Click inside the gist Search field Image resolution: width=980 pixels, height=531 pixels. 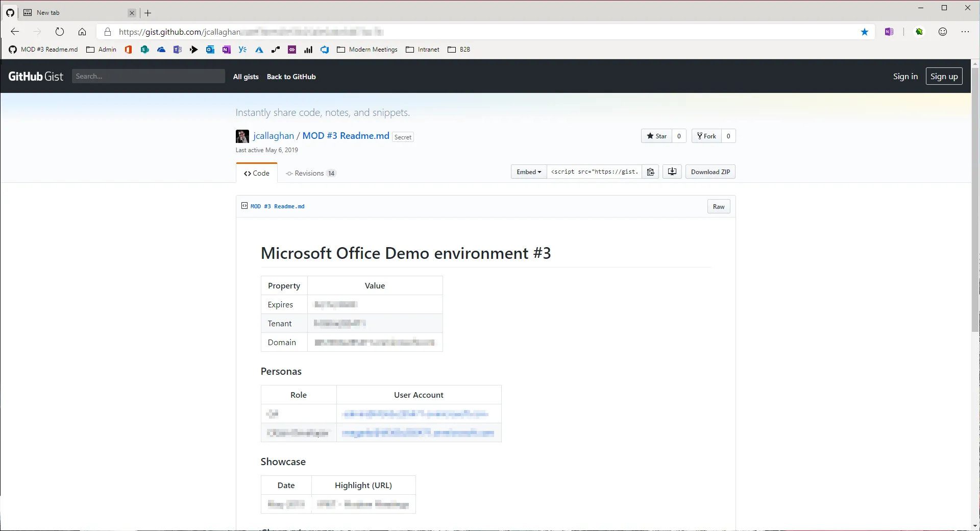(x=149, y=76)
